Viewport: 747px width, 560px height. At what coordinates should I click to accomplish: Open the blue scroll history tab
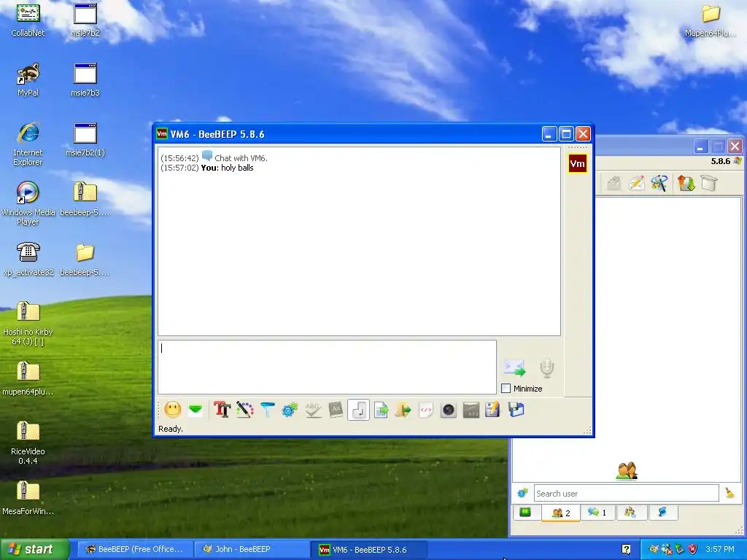pos(662,513)
